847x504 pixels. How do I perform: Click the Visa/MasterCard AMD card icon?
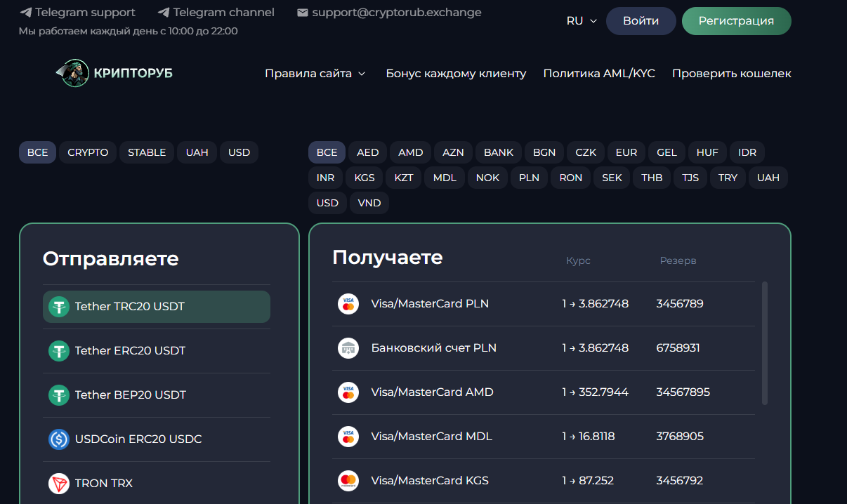[348, 392]
